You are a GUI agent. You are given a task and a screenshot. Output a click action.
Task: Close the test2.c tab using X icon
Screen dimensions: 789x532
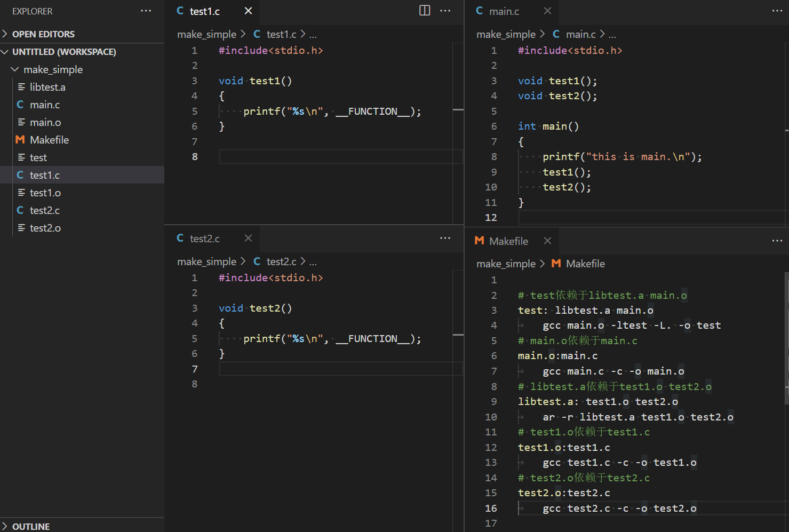[x=248, y=238]
